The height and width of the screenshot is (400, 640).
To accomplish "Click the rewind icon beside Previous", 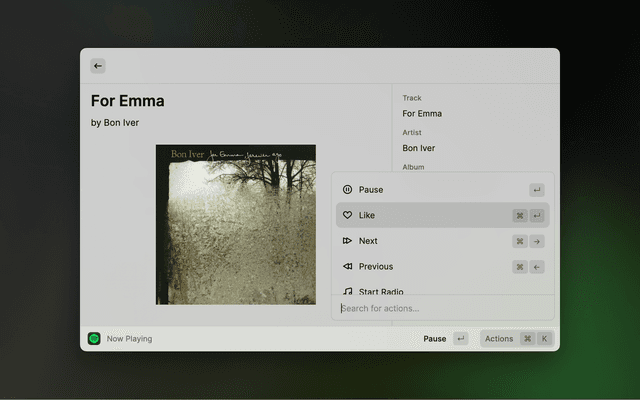I will point(347,267).
